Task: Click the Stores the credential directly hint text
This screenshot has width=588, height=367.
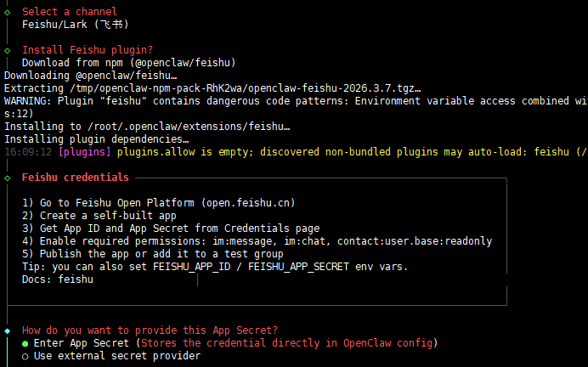Action: tap(286, 343)
